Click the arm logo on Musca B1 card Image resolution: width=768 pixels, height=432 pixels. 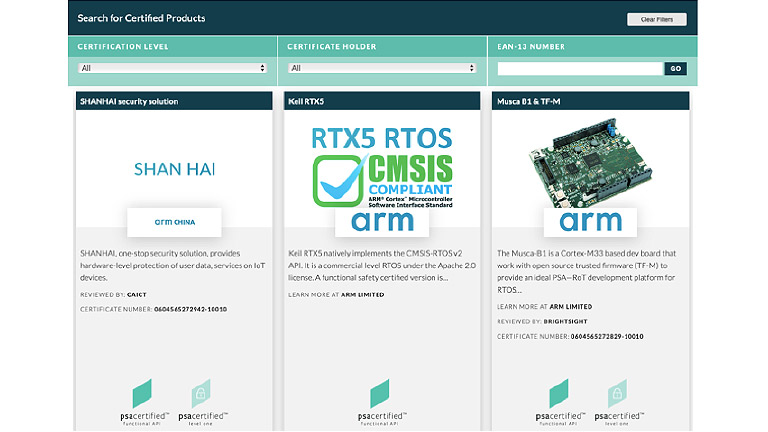tap(590, 222)
